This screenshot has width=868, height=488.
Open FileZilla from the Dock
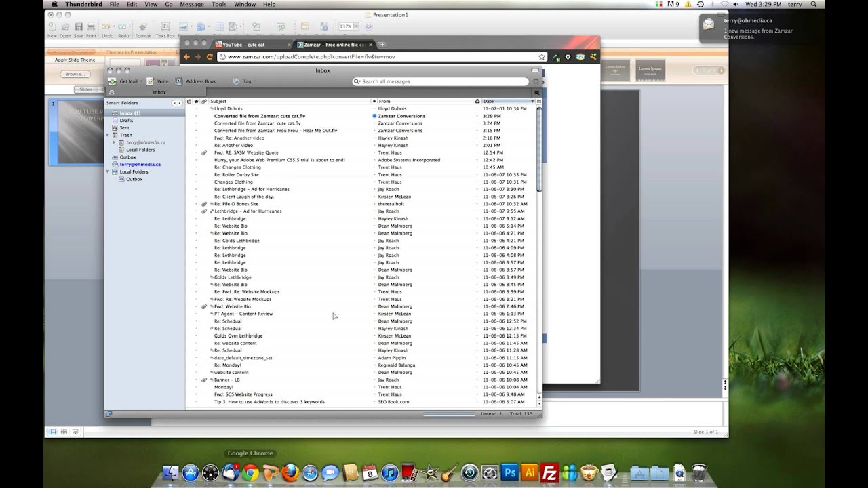click(x=550, y=472)
